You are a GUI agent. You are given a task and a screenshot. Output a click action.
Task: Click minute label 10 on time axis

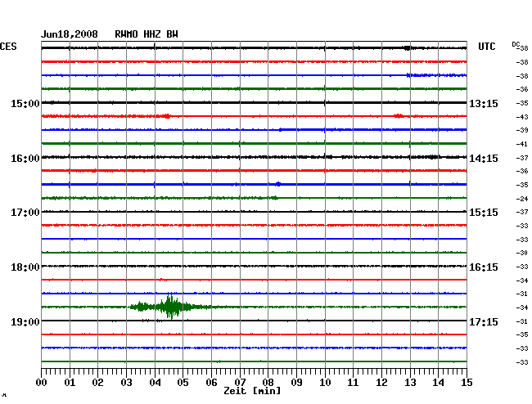[x=325, y=382]
